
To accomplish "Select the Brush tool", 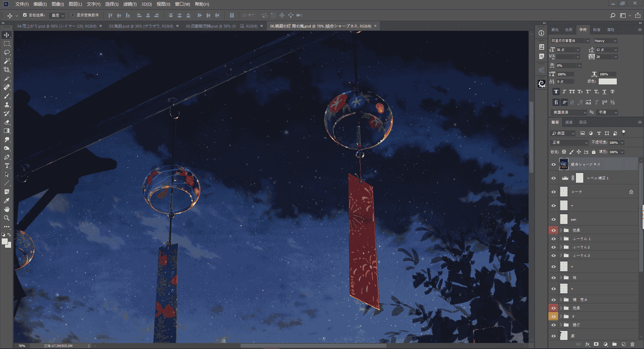I will pyautogui.click(x=7, y=96).
